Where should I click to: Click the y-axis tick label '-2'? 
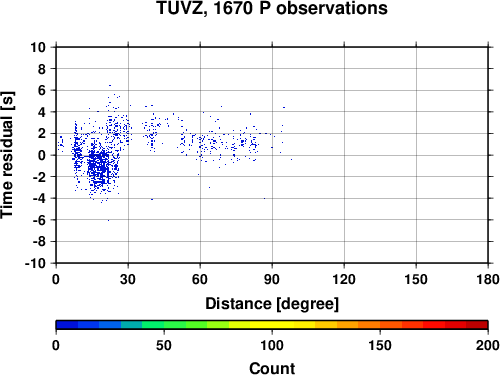coord(39,177)
